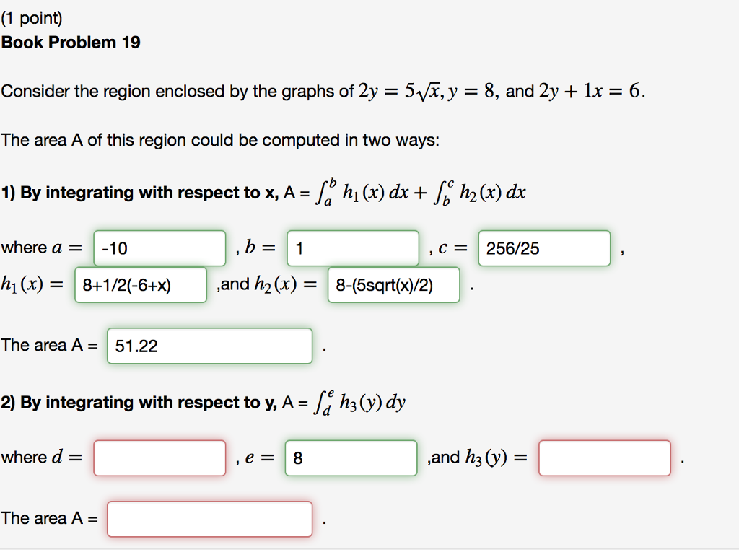Click the empty d input field
The image size is (739, 560).
click(159, 458)
